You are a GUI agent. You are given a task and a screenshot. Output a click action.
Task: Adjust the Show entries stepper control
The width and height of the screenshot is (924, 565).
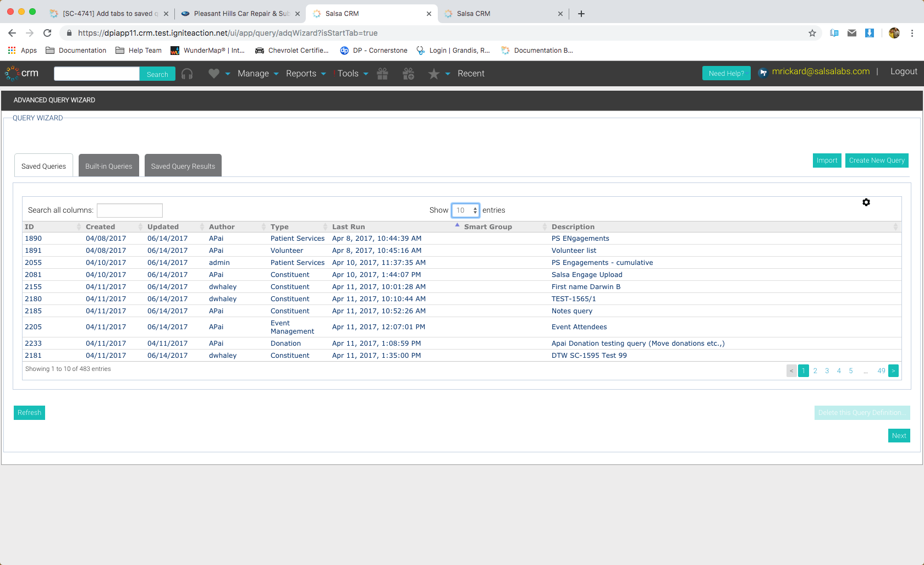(x=475, y=210)
